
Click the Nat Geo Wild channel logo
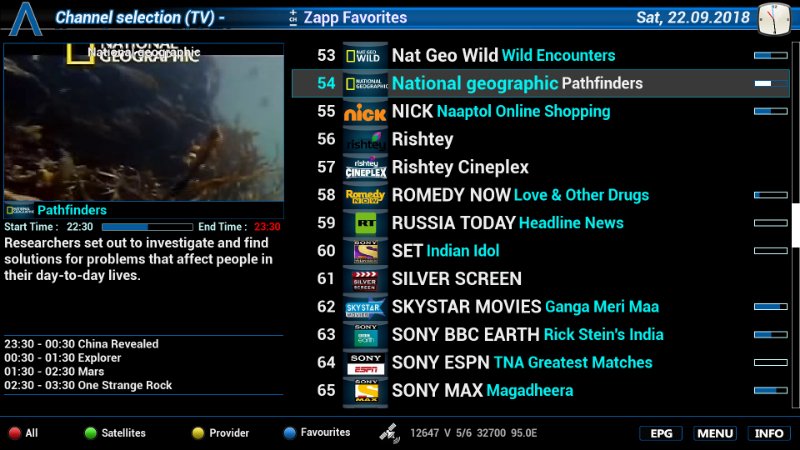coord(365,56)
